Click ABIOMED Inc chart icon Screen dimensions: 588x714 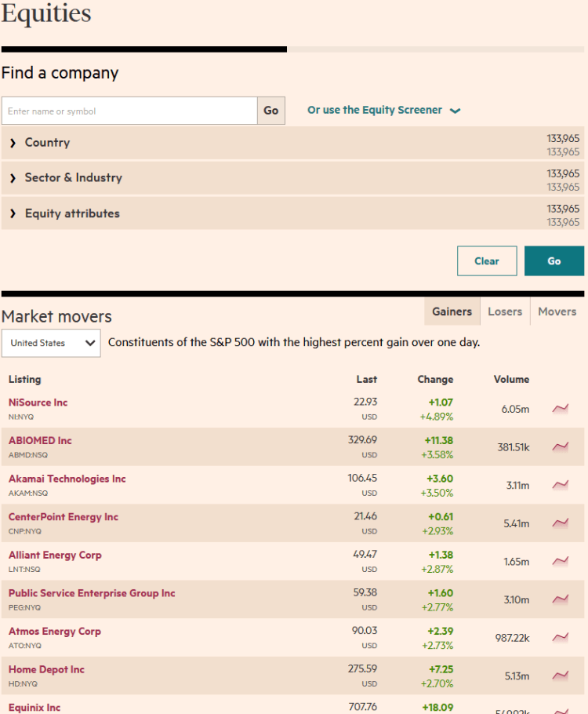560,446
